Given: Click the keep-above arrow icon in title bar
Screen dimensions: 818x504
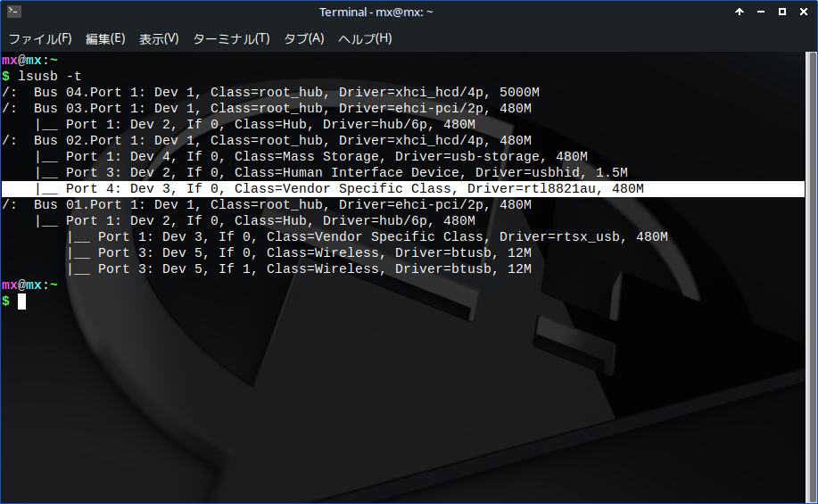Looking at the screenshot, I should coord(740,12).
